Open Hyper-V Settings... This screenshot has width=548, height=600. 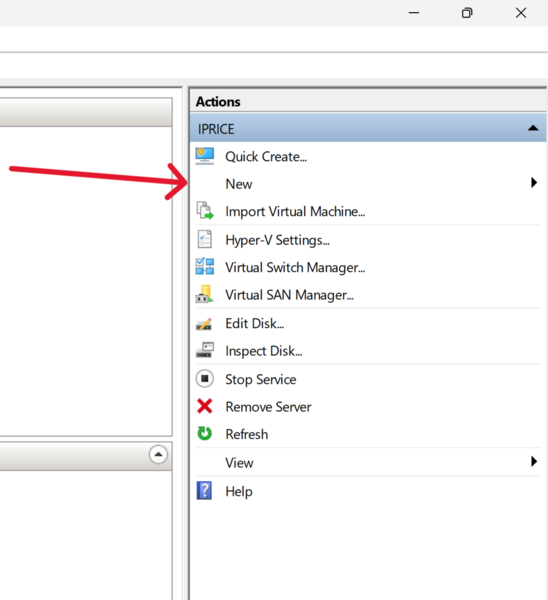[x=277, y=240]
